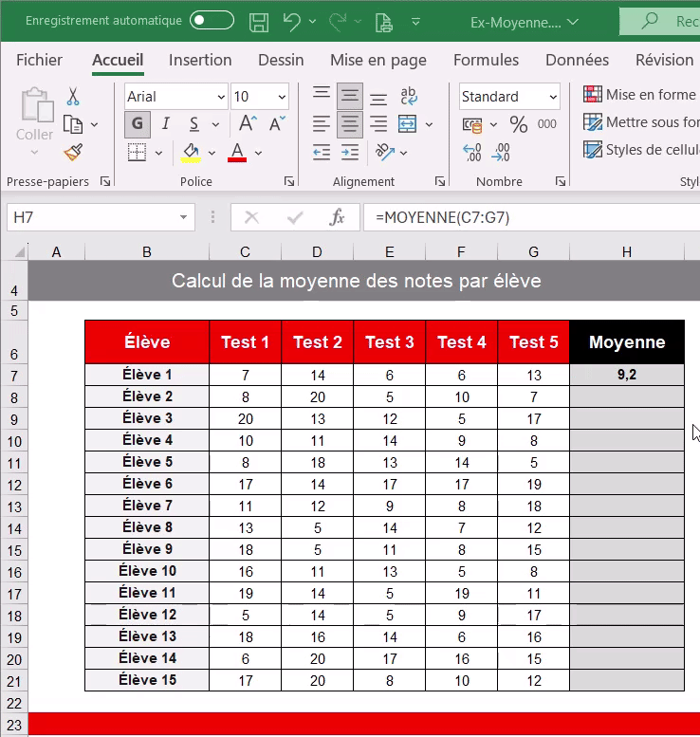Align text left
Screen dimensions: 700x737
(322, 124)
